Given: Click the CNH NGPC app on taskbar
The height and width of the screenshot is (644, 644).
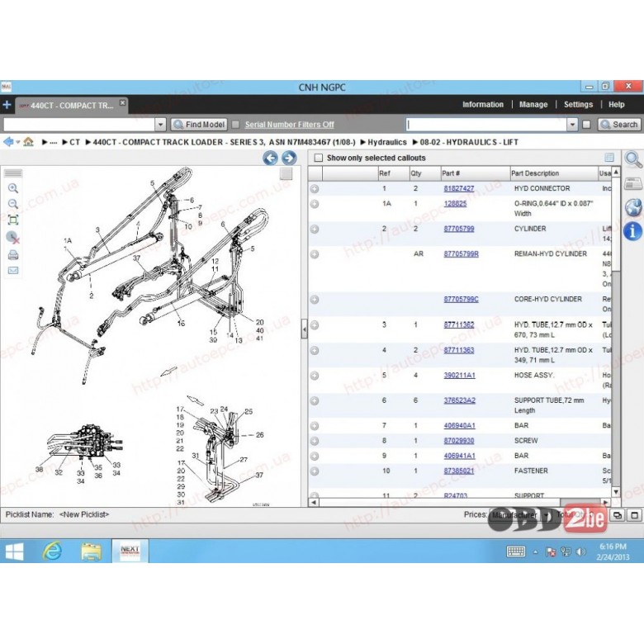Looking at the screenshot, I should (130, 551).
